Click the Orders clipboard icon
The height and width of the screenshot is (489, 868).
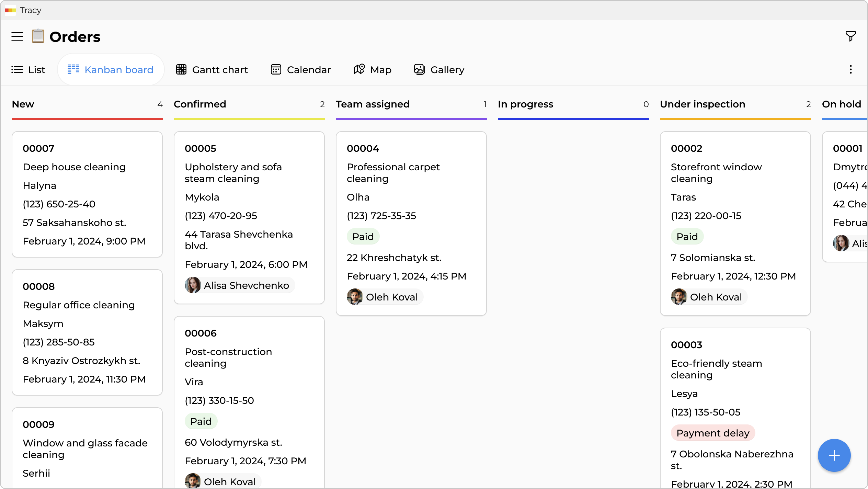pos(38,36)
